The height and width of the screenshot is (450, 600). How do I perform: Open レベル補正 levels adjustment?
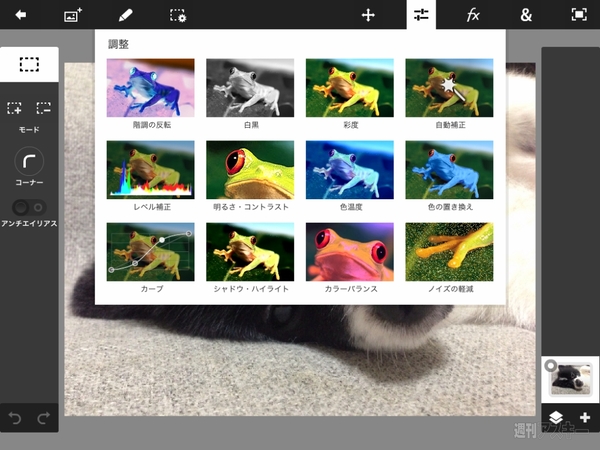click(x=151, y=176)
